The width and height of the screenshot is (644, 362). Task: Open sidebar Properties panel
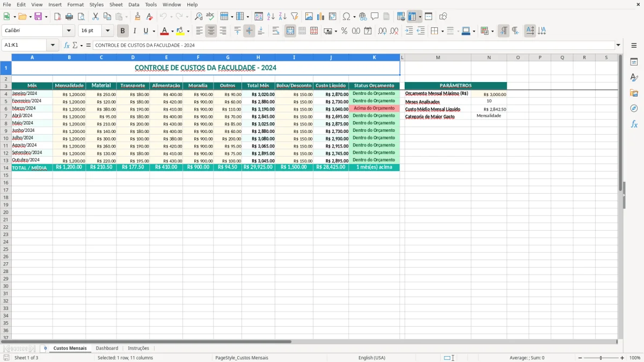(634, 62)
